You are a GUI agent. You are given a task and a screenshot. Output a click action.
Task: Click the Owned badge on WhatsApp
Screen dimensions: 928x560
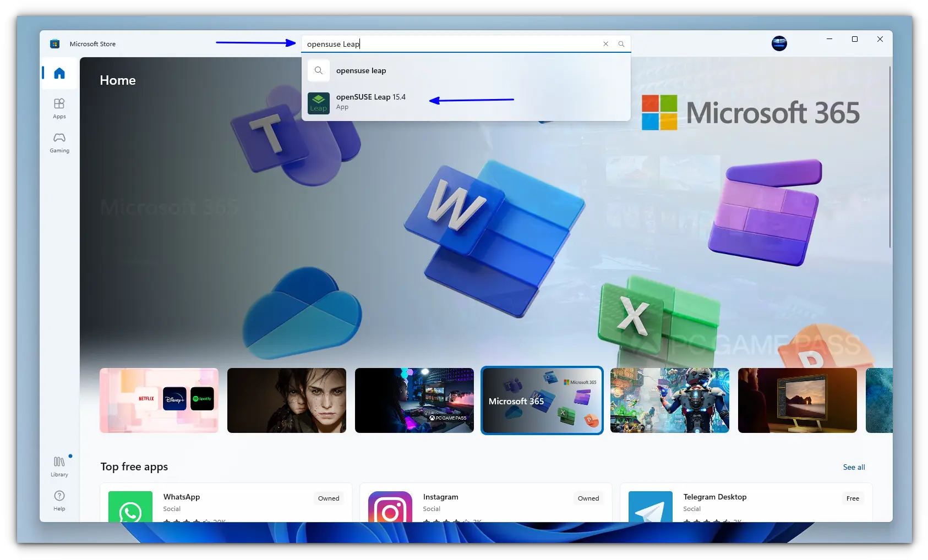pyautogui.click(x=329, y=498)
